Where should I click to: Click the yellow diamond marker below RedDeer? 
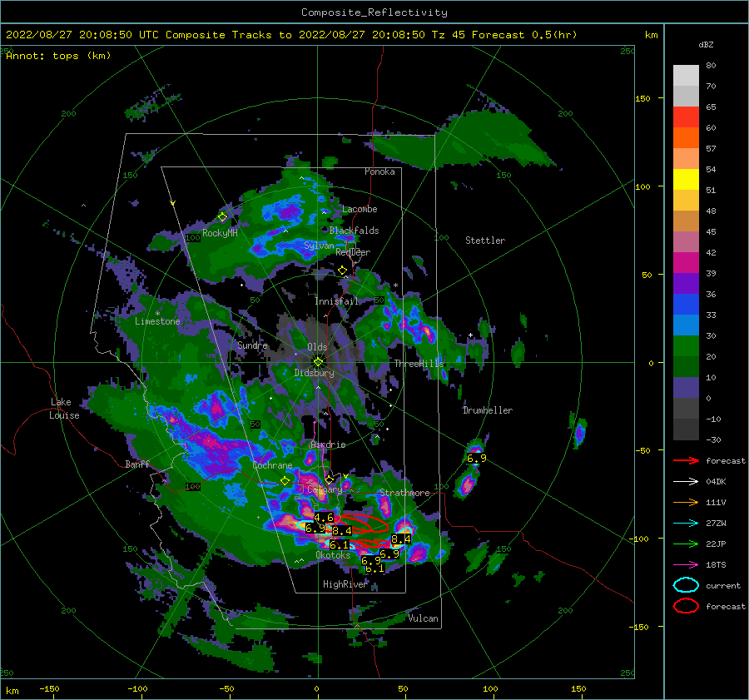coord(342,271)
